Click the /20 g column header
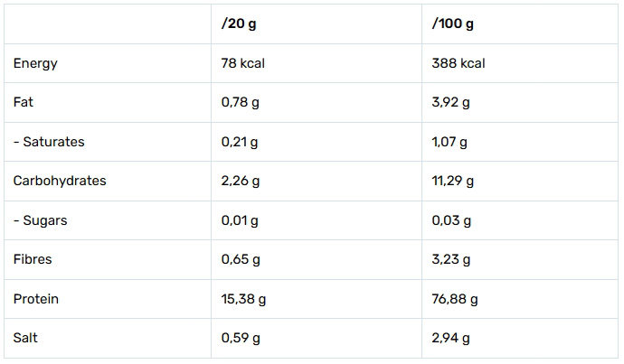The image size is (624, 364). 240,24
